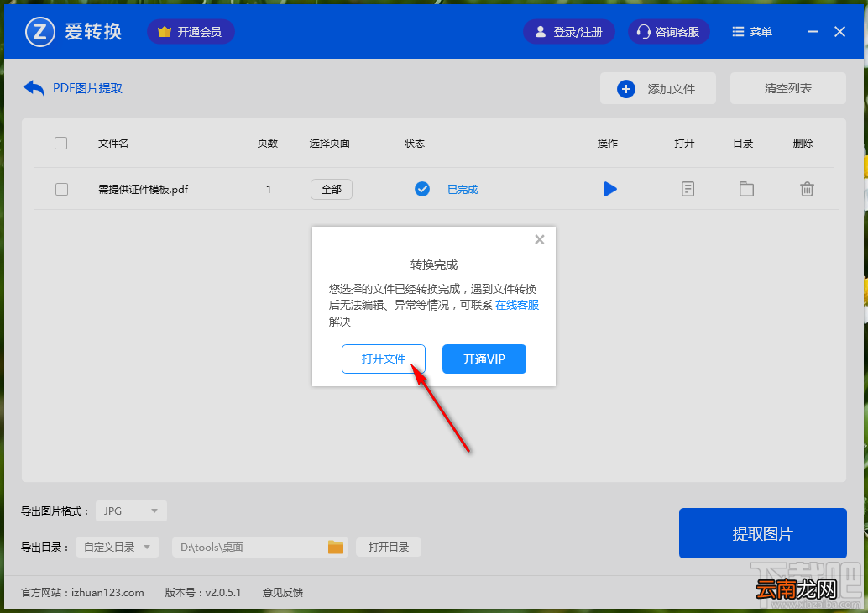Expand the 自定义目录 dropdown
The height and width of the screenshot is (613, 868).
(x=118, y=548)
